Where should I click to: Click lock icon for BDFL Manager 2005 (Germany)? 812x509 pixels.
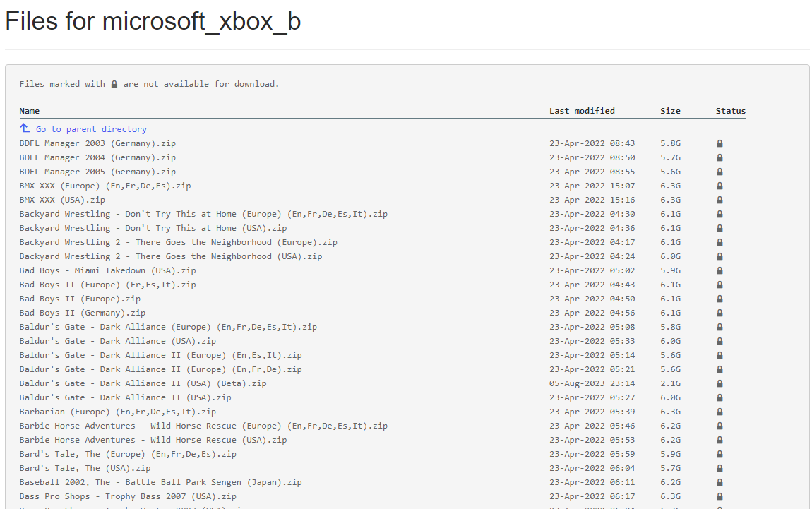point(720,172)
